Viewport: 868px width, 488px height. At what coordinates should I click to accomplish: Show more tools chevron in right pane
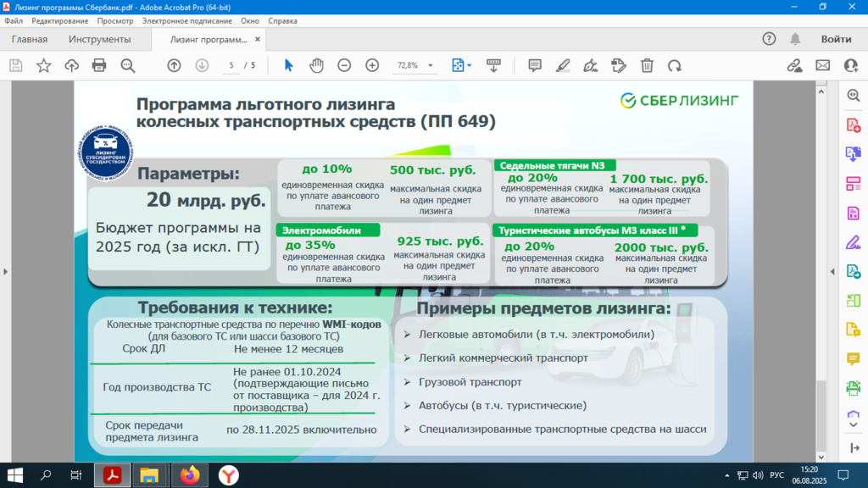click(853, 425)
